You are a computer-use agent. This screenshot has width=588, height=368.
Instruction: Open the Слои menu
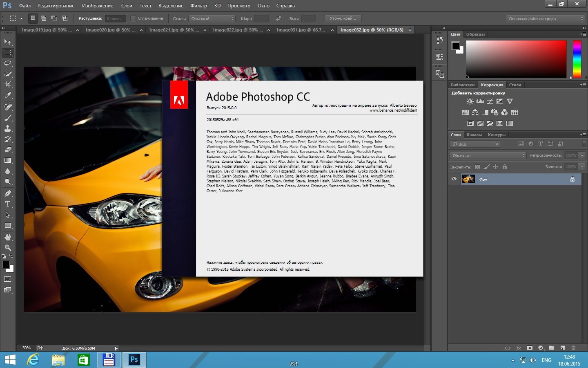(127, 6)
